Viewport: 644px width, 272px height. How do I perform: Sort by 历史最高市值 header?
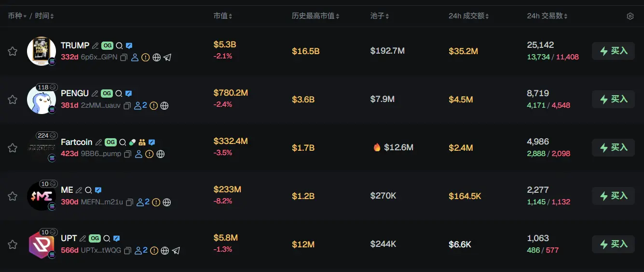(315, 16)
